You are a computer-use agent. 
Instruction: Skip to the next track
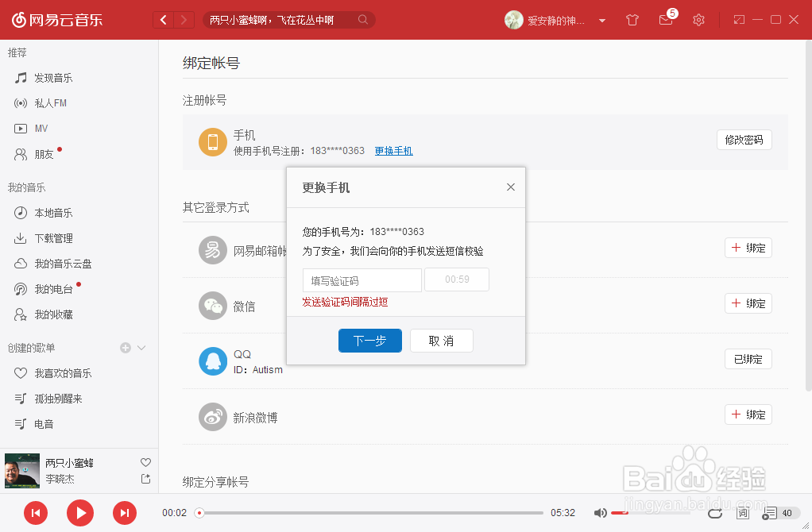click(x=125, y=513)
